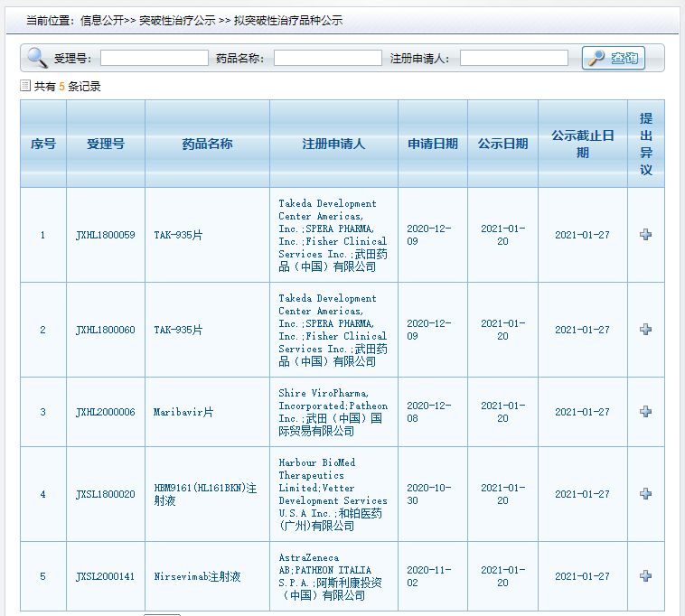Click breadcrumb 拟突破性治疗品种公示
This screenshot has height=616, width=685.
pos(288,21)
